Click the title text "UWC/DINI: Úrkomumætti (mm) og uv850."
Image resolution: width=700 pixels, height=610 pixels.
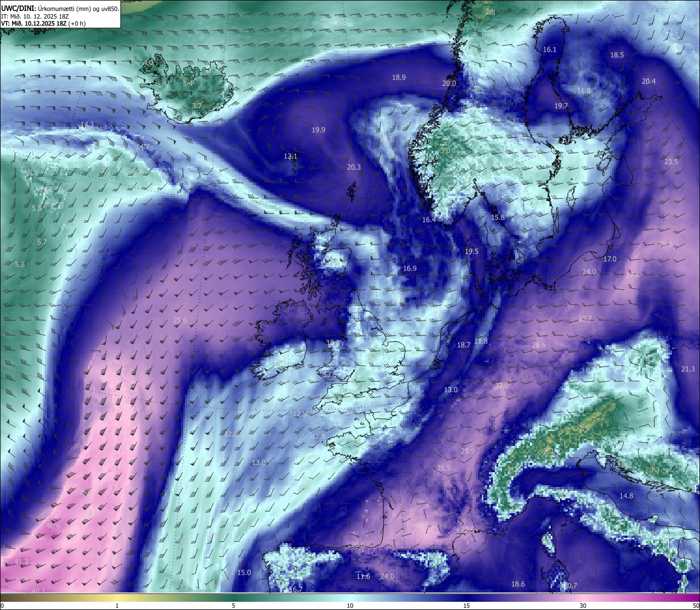pos(60,9)
